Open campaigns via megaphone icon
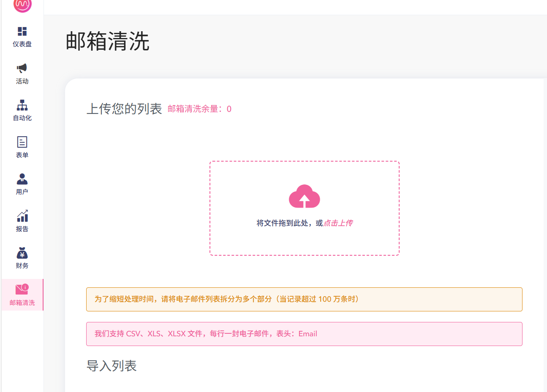The height and width of the screenshot is (392, 547). pyautogui.click(x=22, y=68)
